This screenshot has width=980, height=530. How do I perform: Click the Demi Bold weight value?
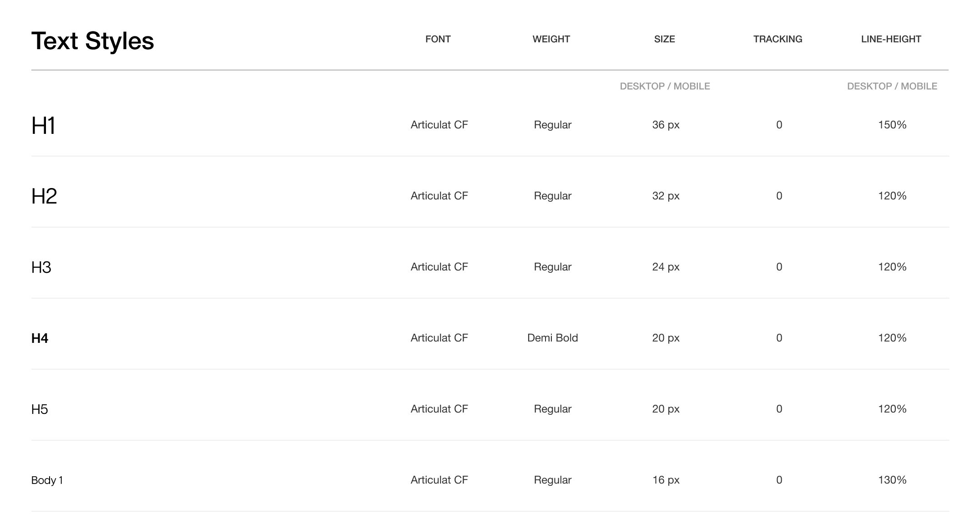[552, 338]
